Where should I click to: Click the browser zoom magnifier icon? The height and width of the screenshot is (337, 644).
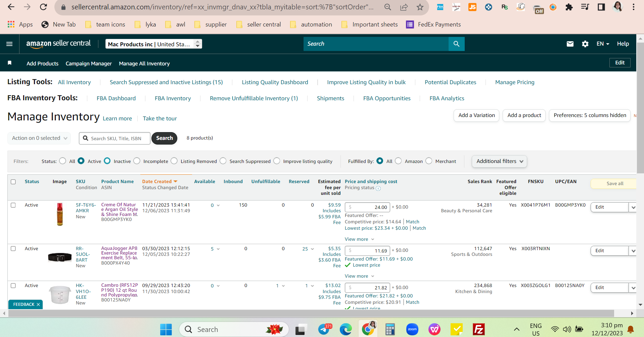pyautogui.click(x=388, y=7)
